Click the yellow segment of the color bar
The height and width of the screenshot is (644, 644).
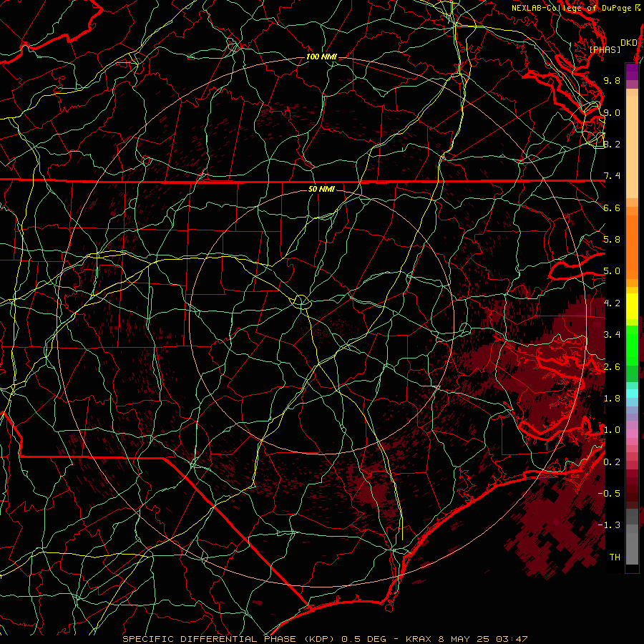[632, 306]
